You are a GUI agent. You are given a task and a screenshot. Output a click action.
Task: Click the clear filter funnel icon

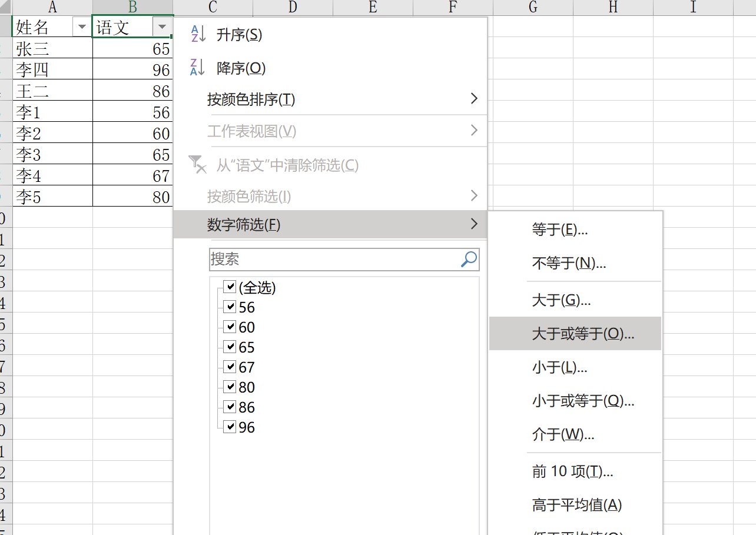[x=197, y=165]
